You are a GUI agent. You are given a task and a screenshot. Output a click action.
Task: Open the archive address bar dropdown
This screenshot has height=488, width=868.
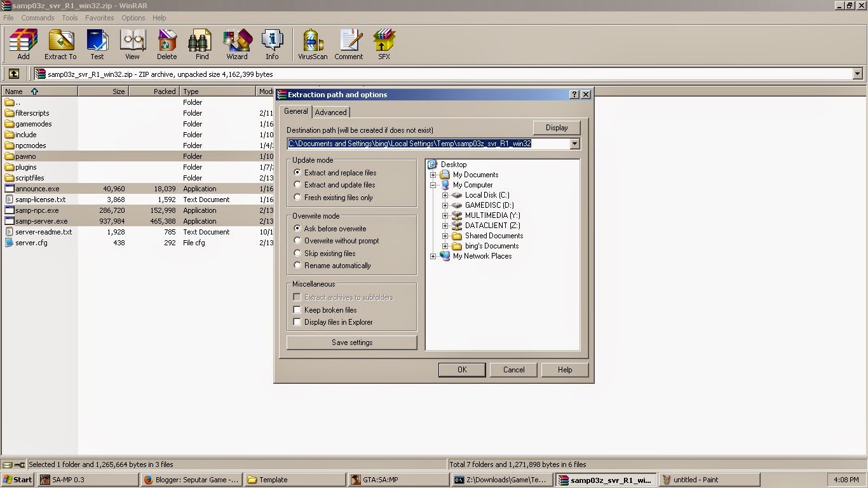click(857, 74)
